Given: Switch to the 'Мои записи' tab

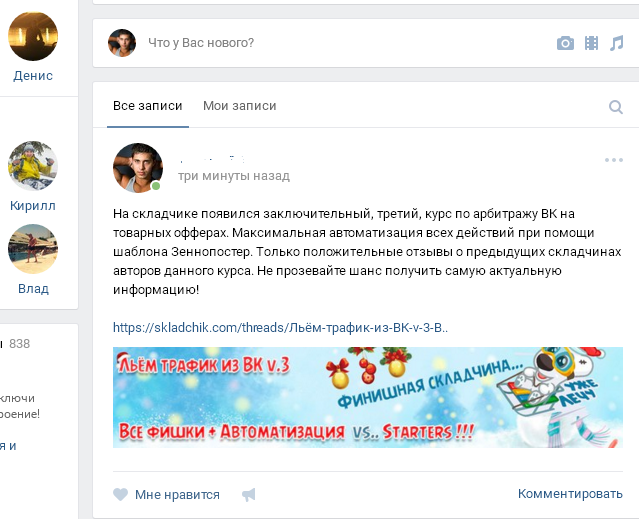Looking at the screenshot, I should pos(240,106).
